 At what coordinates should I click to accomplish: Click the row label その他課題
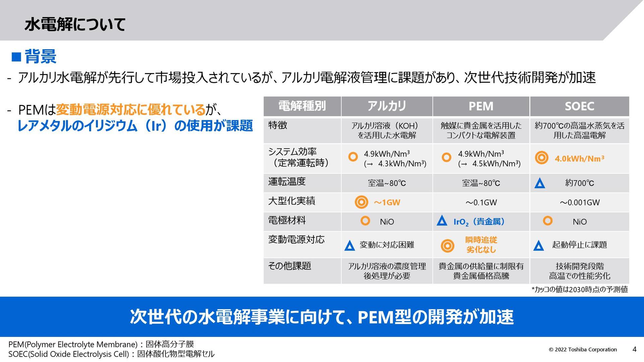[289, 266]
